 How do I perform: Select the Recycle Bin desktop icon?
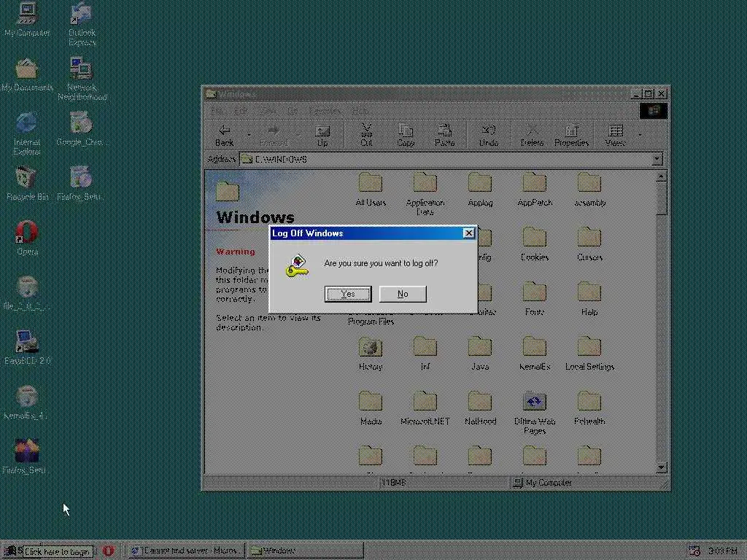pyautogui.click(x=27, y=184)
